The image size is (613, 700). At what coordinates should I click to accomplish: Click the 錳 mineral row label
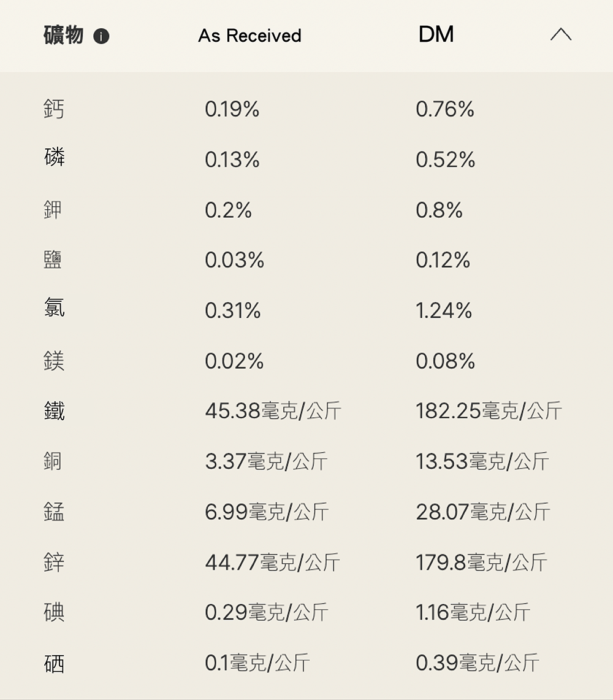54,511
